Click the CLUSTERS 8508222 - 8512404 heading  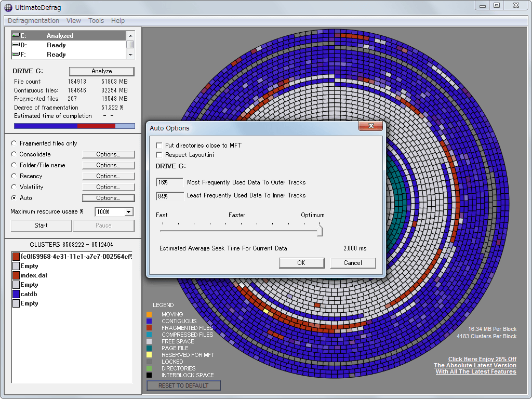coord(71,245)
